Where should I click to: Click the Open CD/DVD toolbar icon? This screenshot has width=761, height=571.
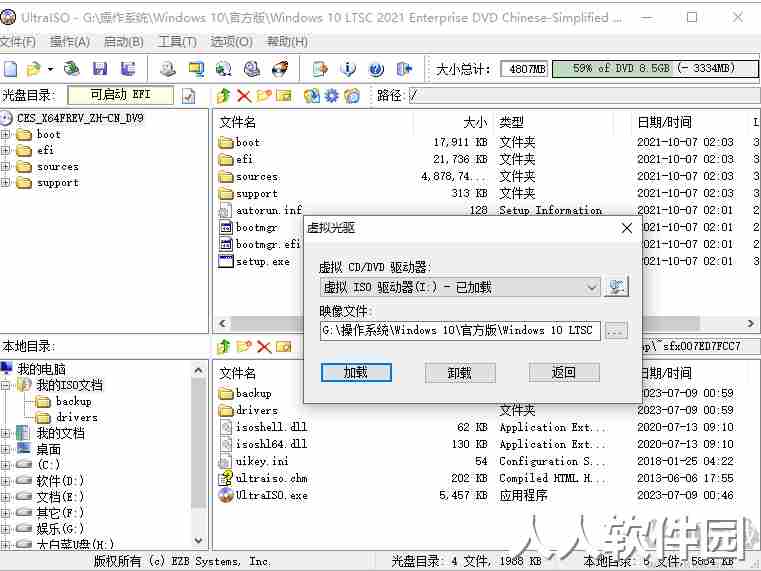click(72, 69)
